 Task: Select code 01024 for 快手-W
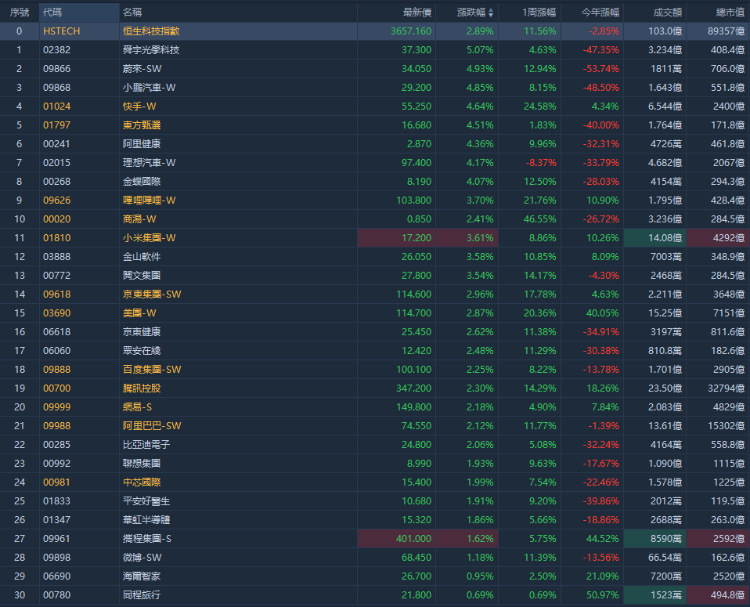56,106
